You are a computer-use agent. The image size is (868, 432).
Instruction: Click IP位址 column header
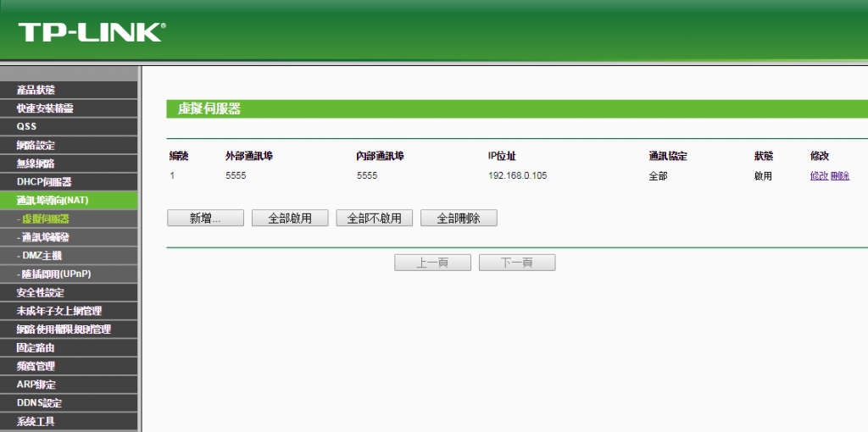point(502,156)
